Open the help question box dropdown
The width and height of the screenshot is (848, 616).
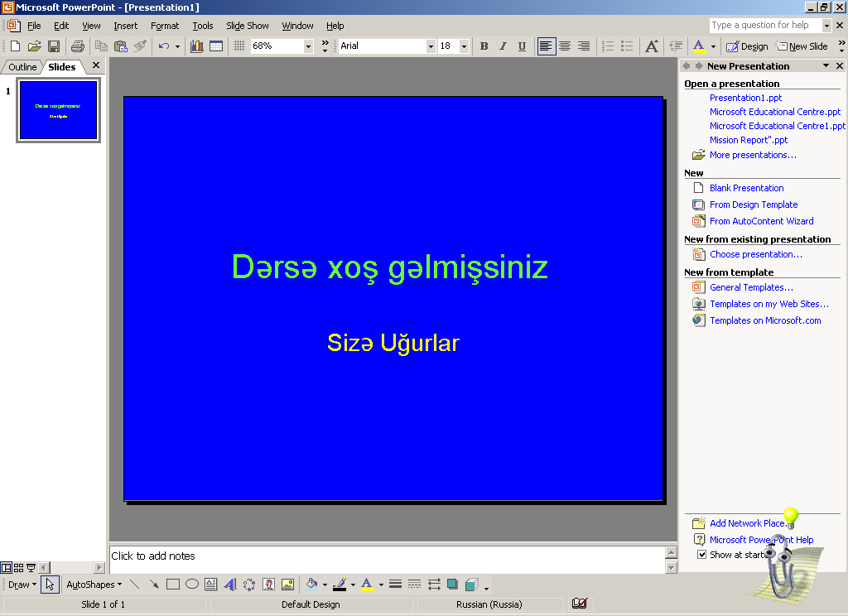tap(826, 26)
